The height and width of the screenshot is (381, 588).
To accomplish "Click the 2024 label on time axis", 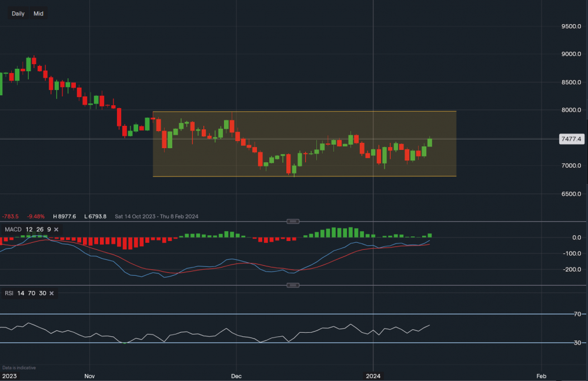I will pos(373,375).
